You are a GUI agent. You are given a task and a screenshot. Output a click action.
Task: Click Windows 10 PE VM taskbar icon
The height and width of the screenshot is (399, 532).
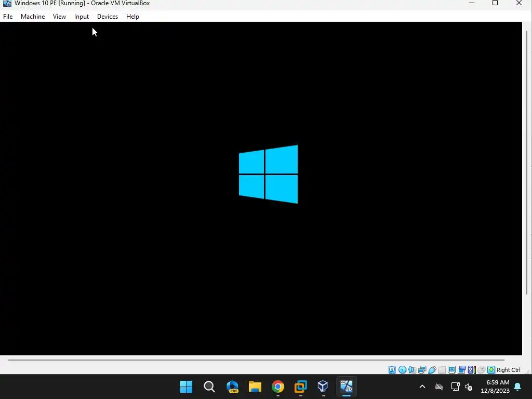coord(347,387)
